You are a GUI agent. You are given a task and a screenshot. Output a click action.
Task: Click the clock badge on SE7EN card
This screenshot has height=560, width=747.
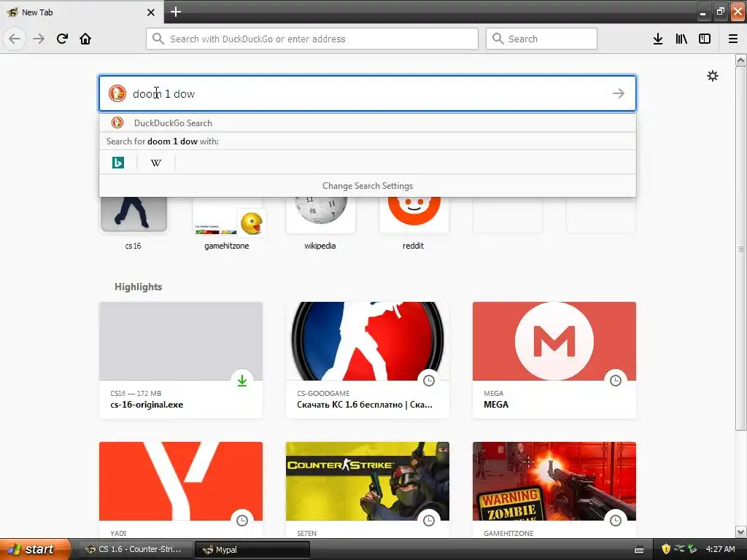(x=429, y=521)
